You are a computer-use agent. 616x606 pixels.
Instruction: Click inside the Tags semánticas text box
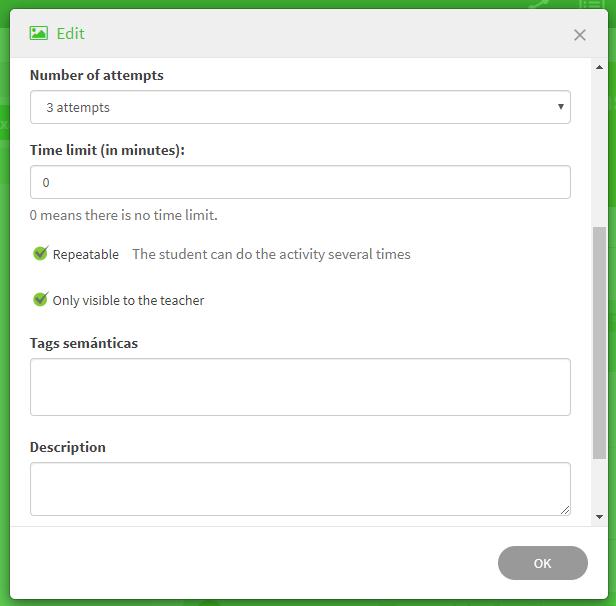(x=300, y=387)
